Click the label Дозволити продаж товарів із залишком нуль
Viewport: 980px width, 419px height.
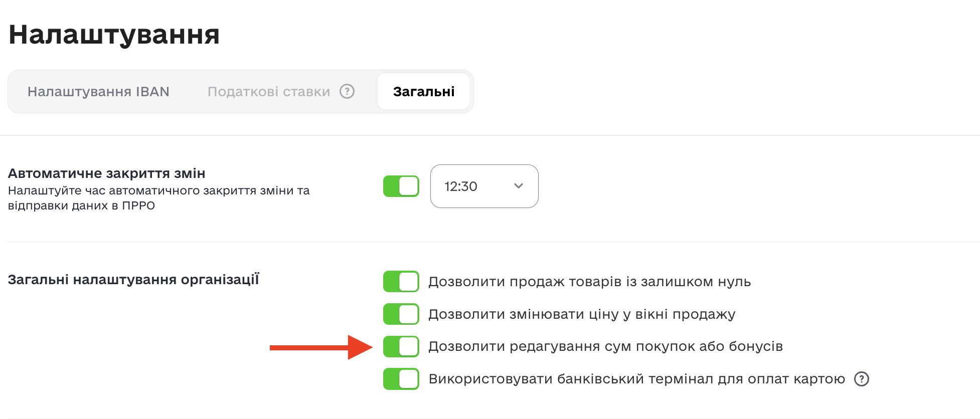589,282
